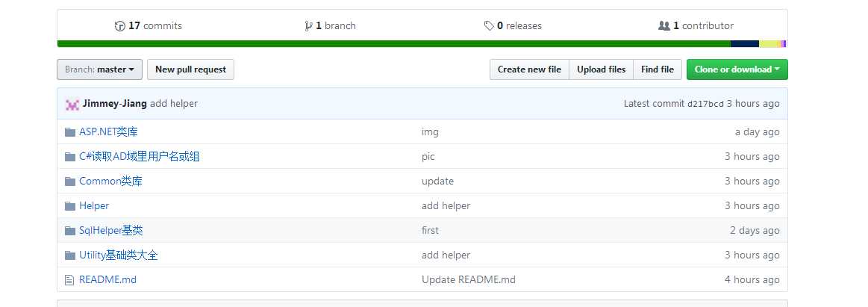Click Upload files button
Screen dimensions: 868x307
coord(601,69)
